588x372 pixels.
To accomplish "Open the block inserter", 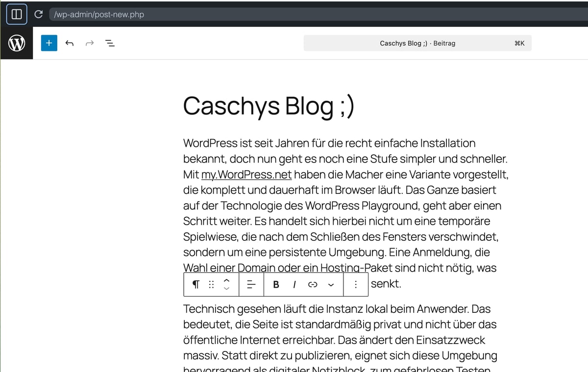I will point(49,43).
